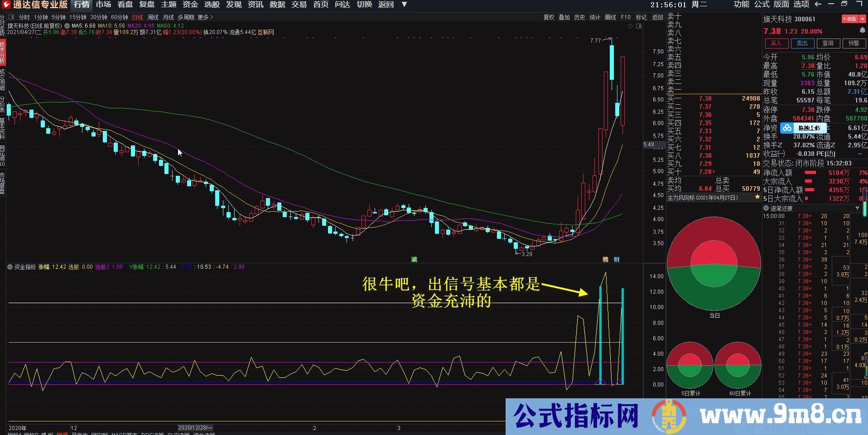Switch chart to 周线 weekly period
This screenshot has width=868, height=435.
[153, 17]
